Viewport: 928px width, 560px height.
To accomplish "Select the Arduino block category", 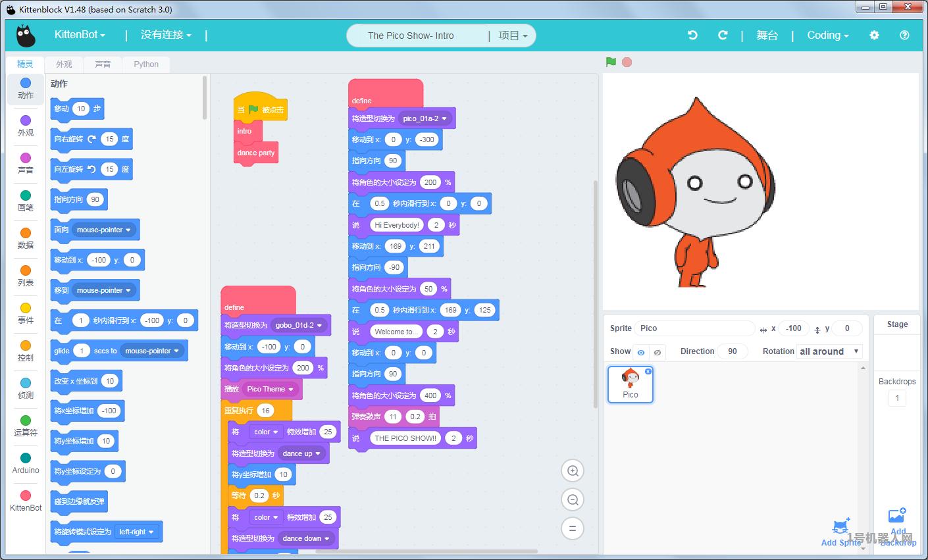I will pos(26,463).
